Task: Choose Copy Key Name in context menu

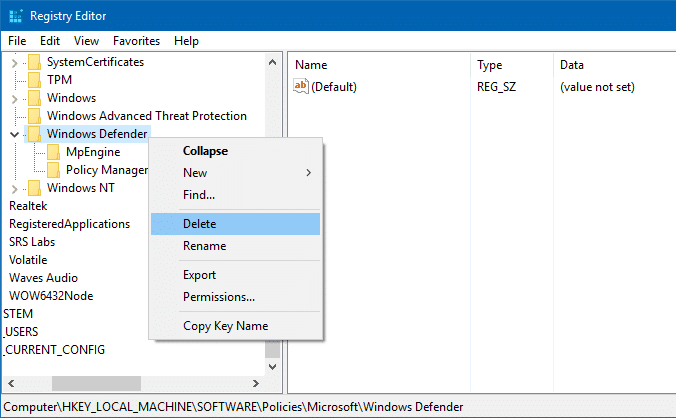Action: (x=235, y=326)
